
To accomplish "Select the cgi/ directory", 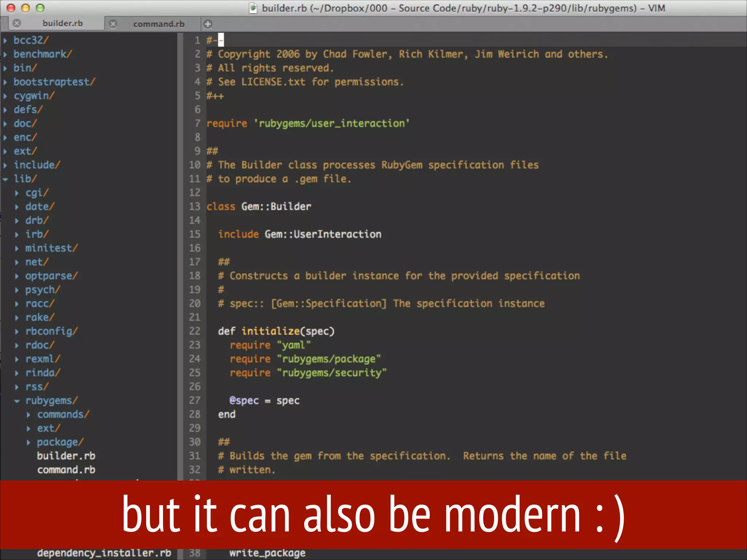I will point(37,192).
